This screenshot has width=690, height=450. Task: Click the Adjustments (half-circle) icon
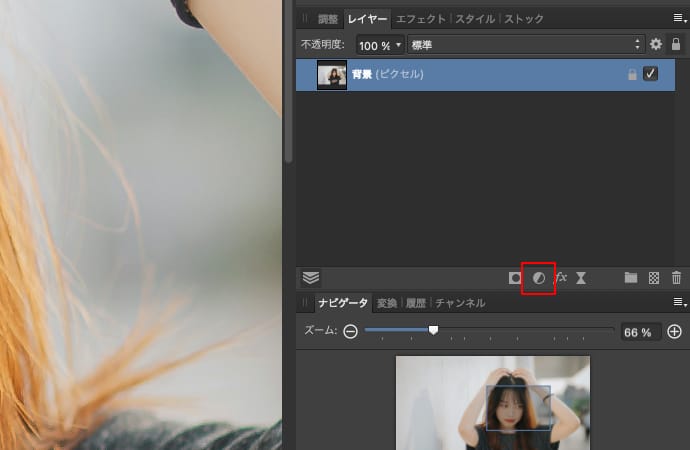point(538,278)
